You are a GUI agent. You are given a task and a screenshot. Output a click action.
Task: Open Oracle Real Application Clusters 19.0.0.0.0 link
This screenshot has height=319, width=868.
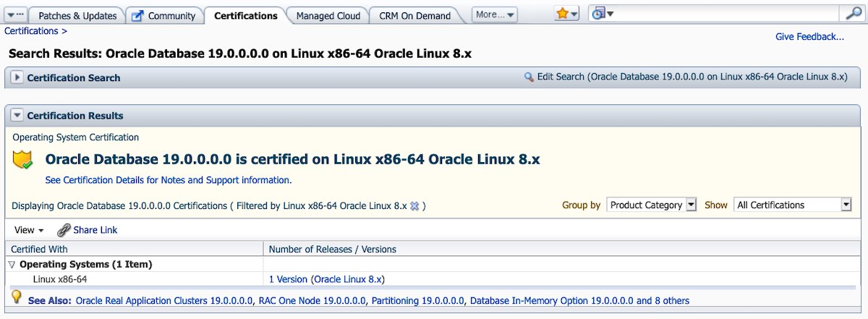coord(165,300)
